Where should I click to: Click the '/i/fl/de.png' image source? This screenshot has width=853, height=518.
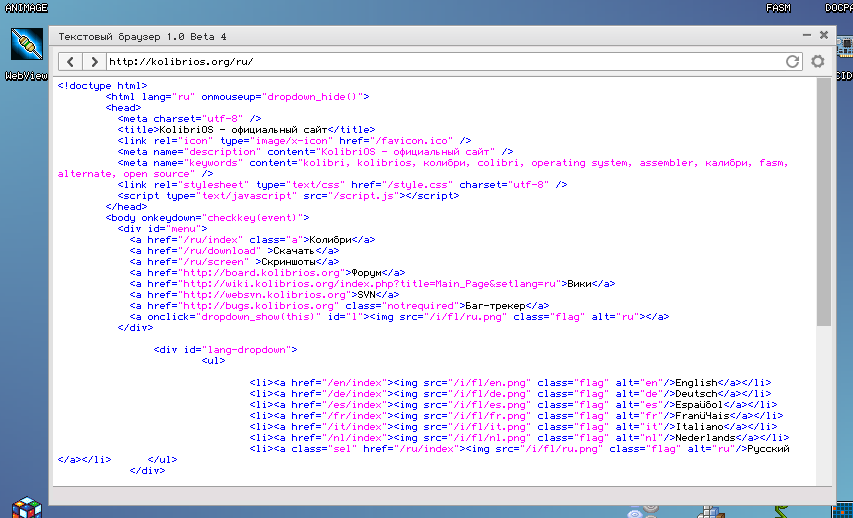[x=489, y=394]
